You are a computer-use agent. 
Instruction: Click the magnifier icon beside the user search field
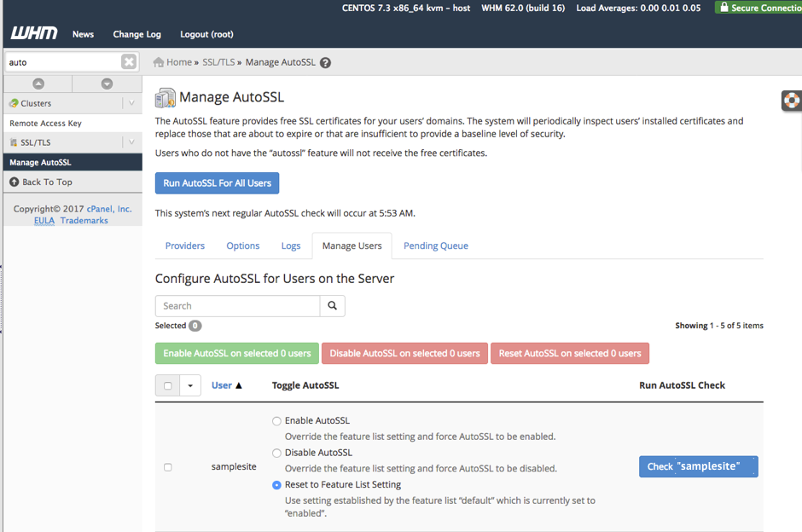click(x=332, y=305)
